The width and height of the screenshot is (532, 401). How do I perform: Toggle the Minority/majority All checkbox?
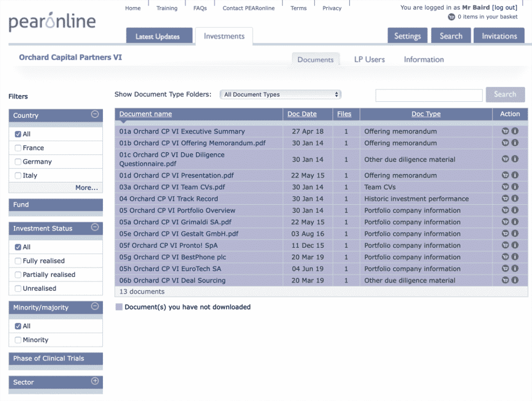(18, 326)
